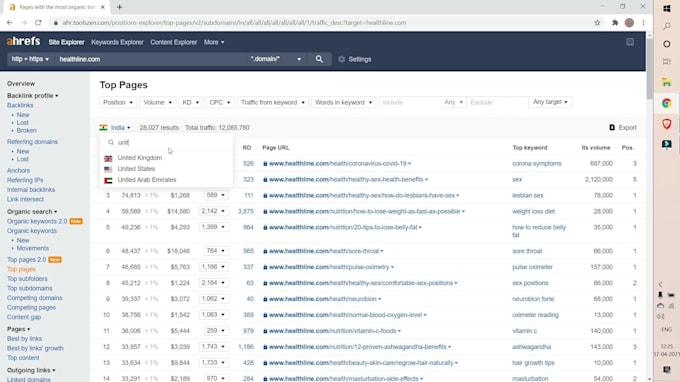Reload the page
This screenshot has width=680, height=382.
[38, 23]
